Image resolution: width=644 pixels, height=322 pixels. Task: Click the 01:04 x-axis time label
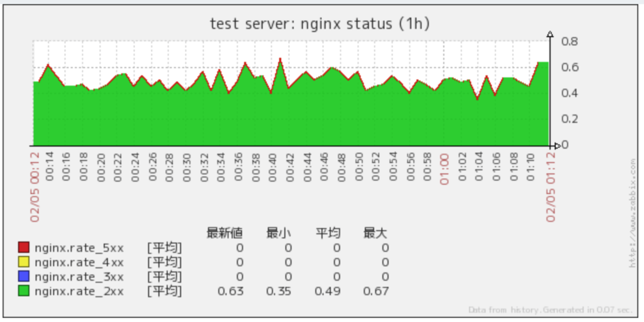coord(479,166)
